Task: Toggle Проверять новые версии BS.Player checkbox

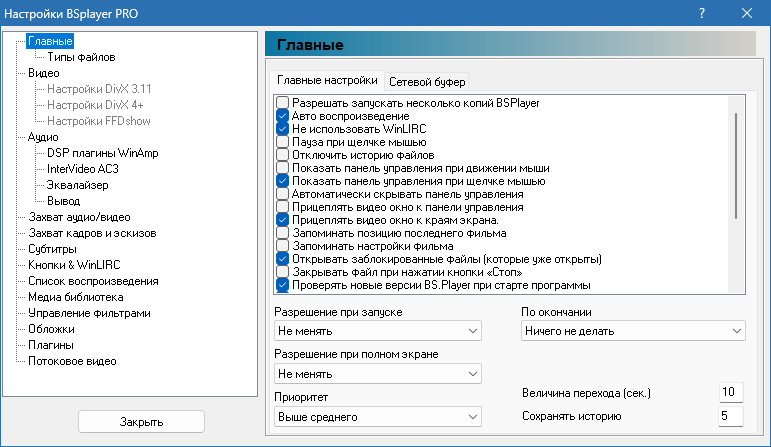Action: click(x=282, y=285)
